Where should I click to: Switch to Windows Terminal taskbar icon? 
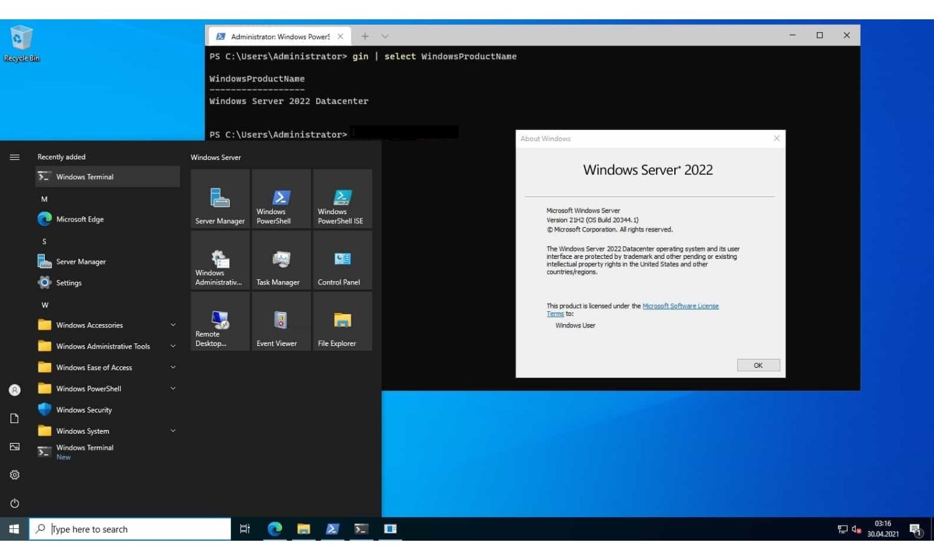click(361, 529)
